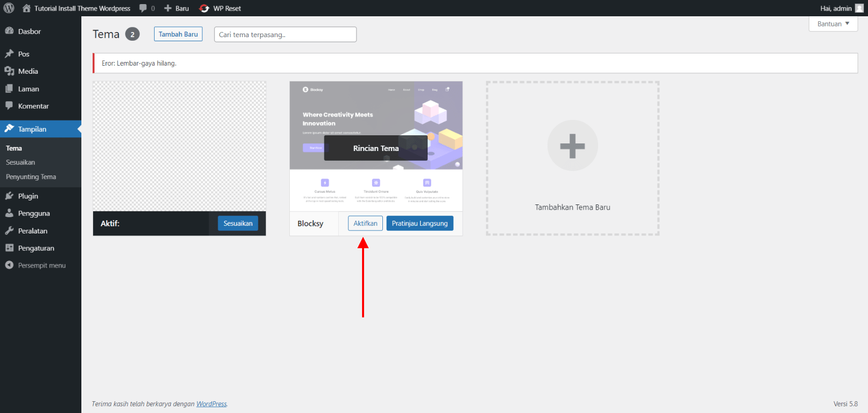Click the Pratinjau Langsung button
The image size is (868, 413).
pyautogui.click(x=420, y=223)
